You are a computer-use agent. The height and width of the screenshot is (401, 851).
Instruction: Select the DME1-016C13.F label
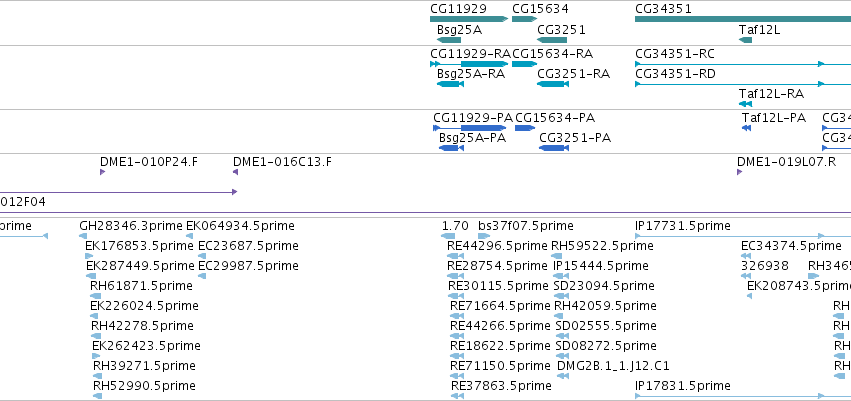tap(282, 161)
